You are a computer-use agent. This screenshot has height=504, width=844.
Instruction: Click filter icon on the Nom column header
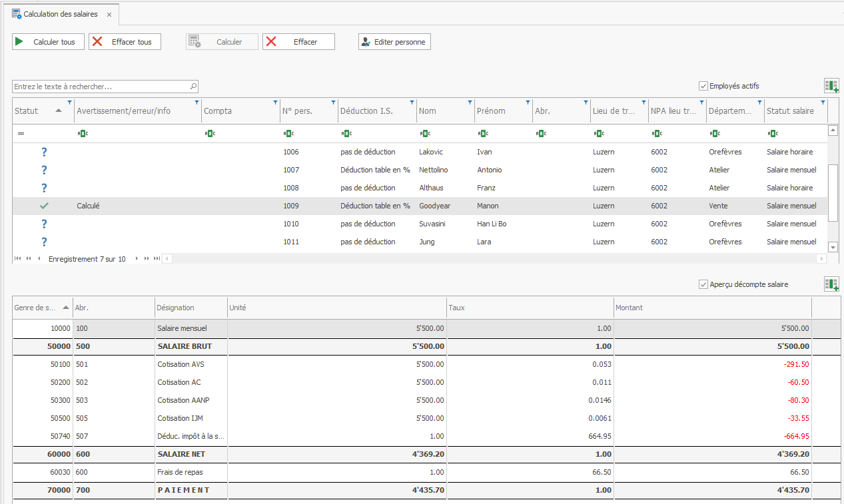pyautogui.click(x=470, y=103)
